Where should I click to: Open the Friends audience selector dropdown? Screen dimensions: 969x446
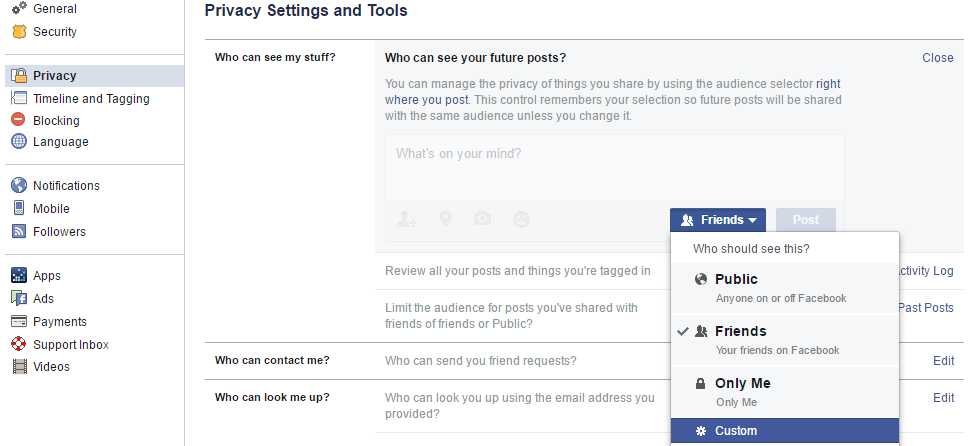718,220
